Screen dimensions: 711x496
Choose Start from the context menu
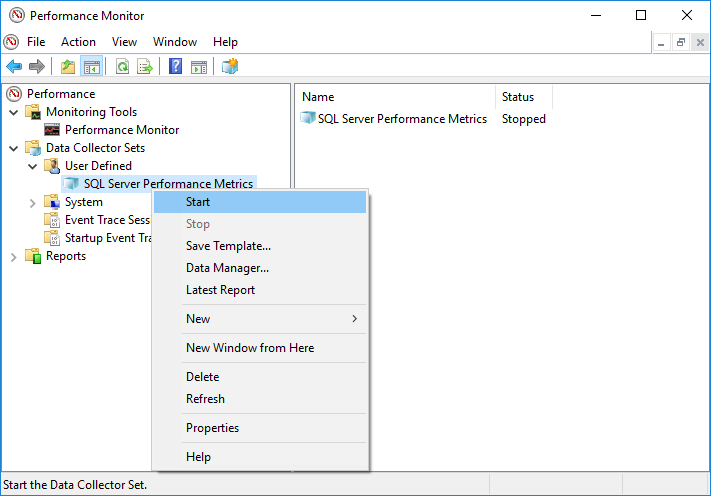point(260,202)
